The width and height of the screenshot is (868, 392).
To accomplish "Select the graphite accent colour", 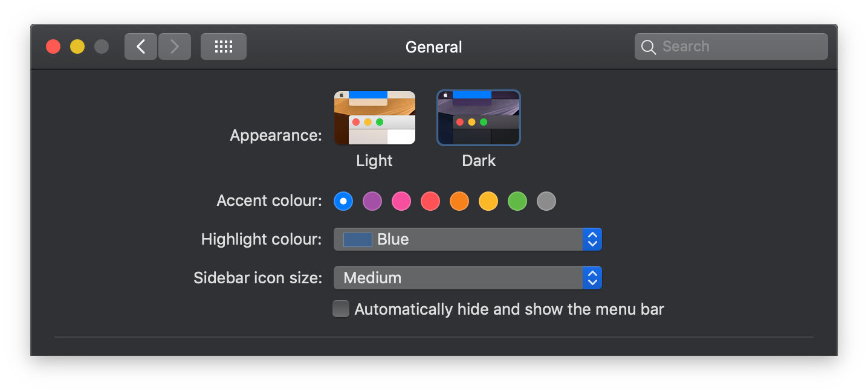I will click(x=546, y=201).
